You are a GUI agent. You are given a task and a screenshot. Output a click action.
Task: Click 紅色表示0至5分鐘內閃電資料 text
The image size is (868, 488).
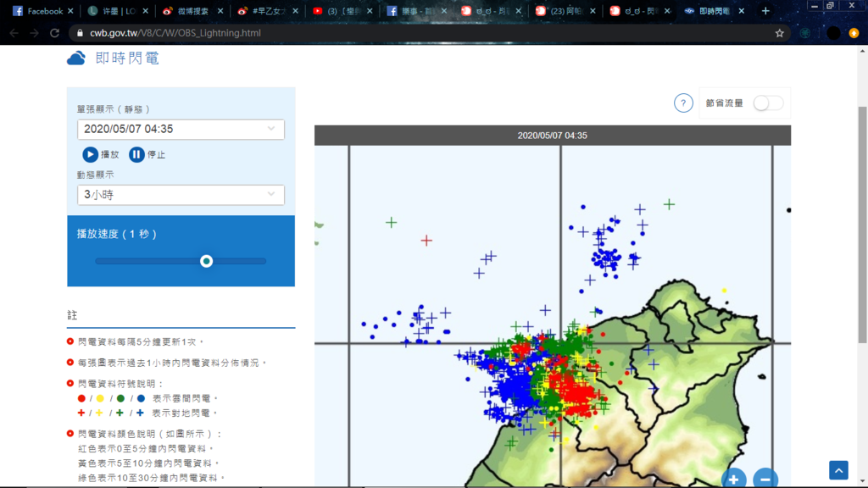tap(146, 449)
